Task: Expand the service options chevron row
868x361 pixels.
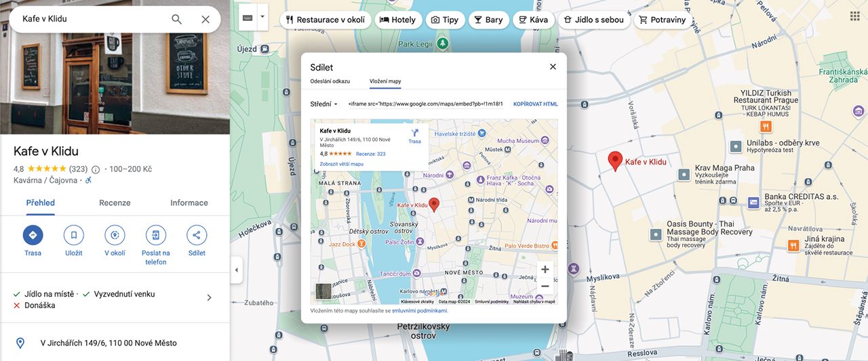Action: click(x=209, y=297)
